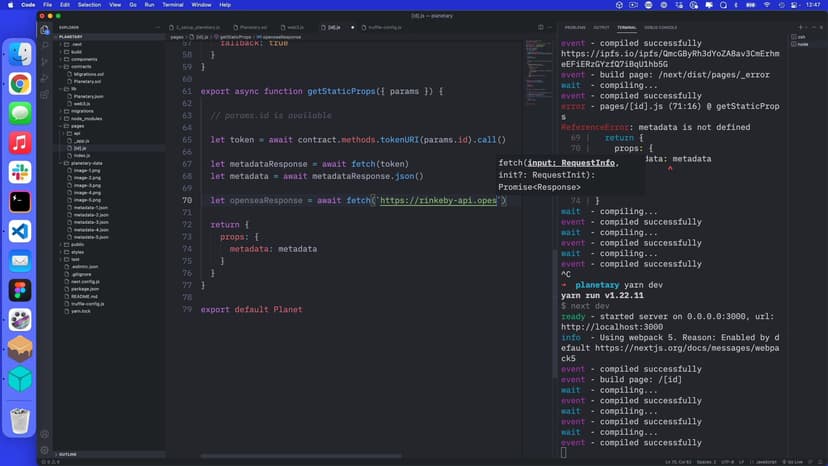Image resolution: width=828 pixels, height=466 pixels.
Task: Open package.json in the explorer
Action: tap(87, 289)
